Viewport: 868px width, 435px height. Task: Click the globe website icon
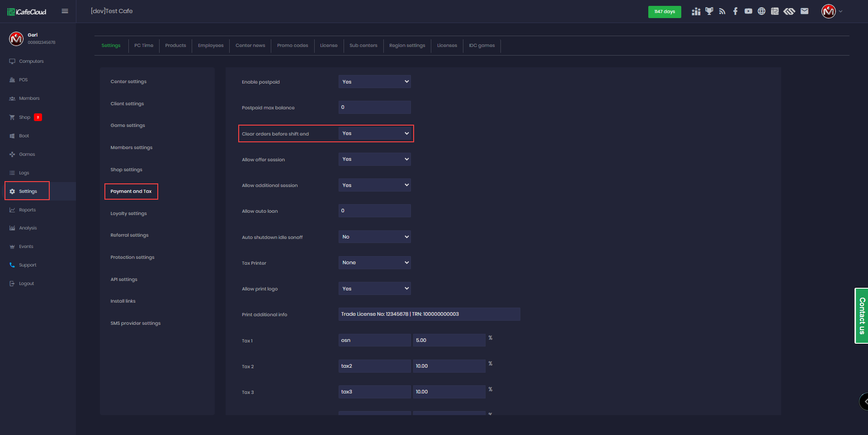tap(761, 11)
